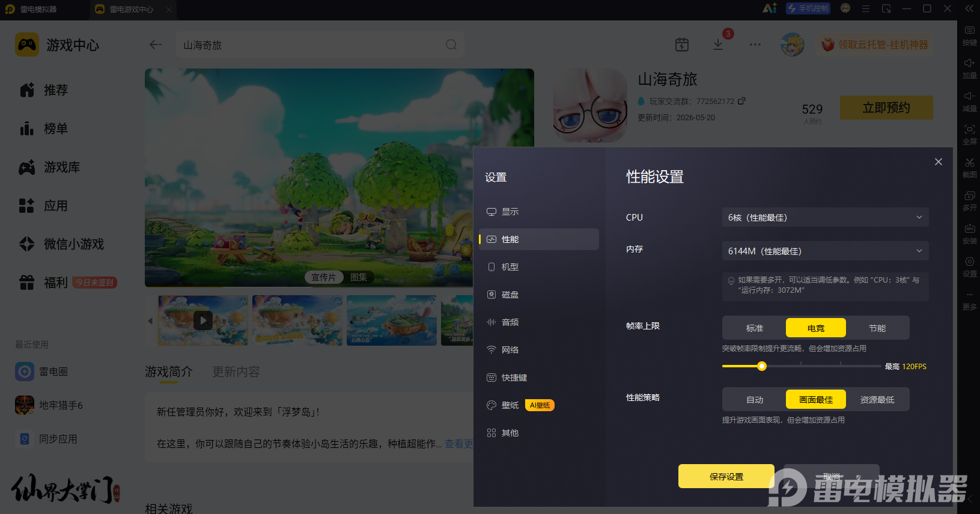980x514 pixels.
Task: Open 设置 from the right sidebar
Action: click(969, 267)
